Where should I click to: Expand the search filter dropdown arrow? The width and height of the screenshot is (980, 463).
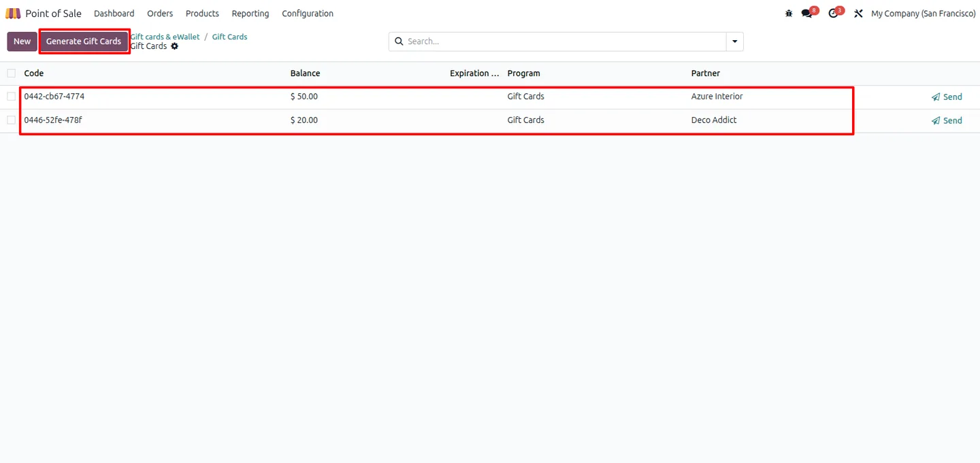coord(735,41)
